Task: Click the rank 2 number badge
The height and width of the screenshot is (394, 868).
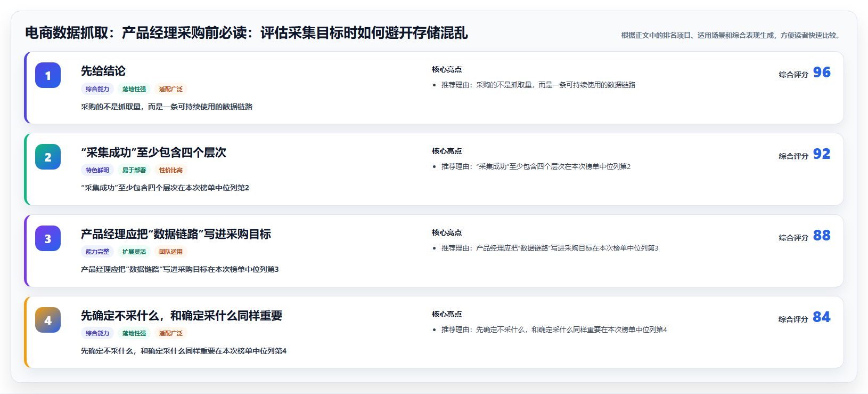Action: click(x=48, y=157)
